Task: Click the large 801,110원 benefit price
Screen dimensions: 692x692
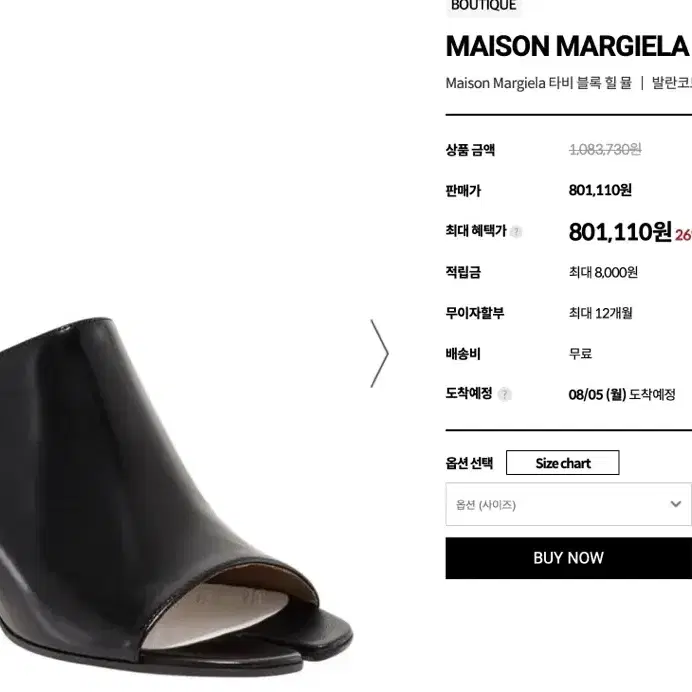Action: coord(620,232)
